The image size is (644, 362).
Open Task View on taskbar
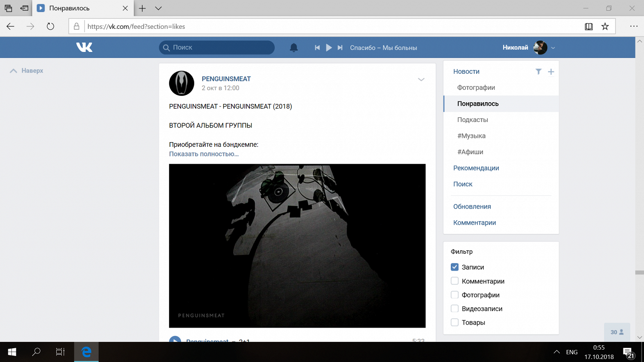click(x=61, y=352)
